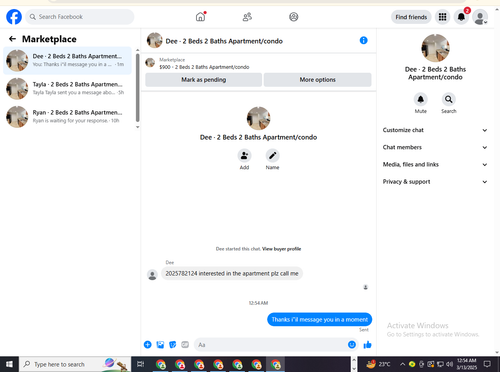Screen dimensions: 500x372
Task: Expand the Privacy & support section
Action: [x=435, y=182]
